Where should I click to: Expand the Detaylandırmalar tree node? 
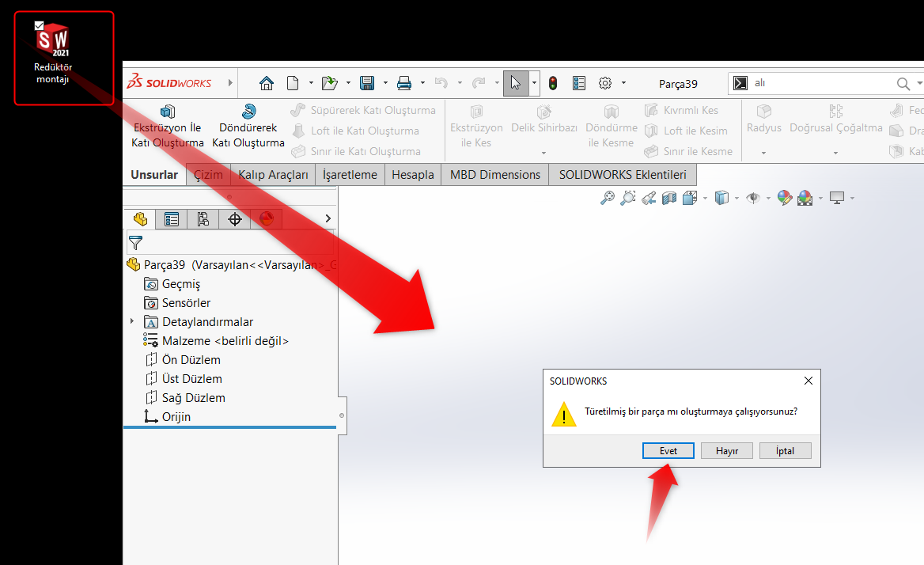tap(132, 321)
